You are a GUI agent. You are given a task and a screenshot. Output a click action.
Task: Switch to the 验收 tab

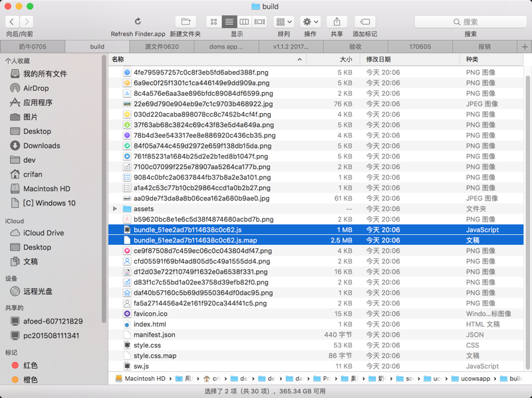(356, 47)
